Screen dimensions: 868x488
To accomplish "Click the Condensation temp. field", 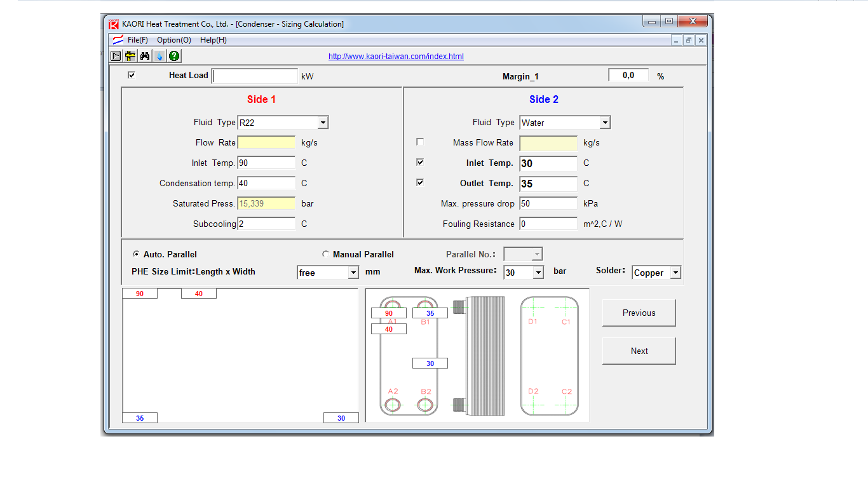I will [x=266, y=183].
